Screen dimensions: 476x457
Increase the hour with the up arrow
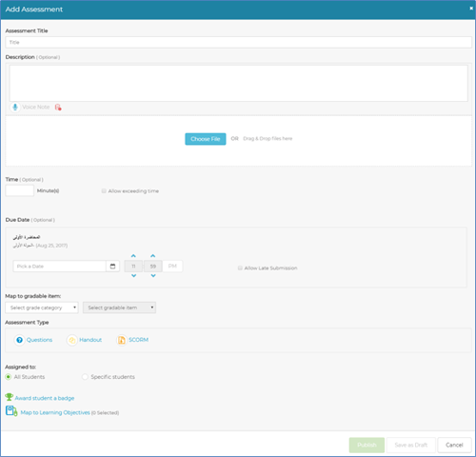(x=133, y=256)
